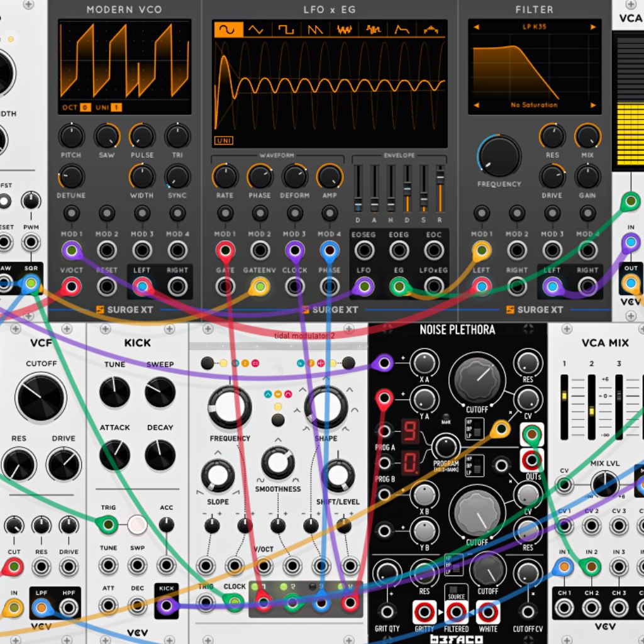Screen dimensions: 644x644
Task: Click the Filter GAIN knob
Action: (x=588, y=176)
